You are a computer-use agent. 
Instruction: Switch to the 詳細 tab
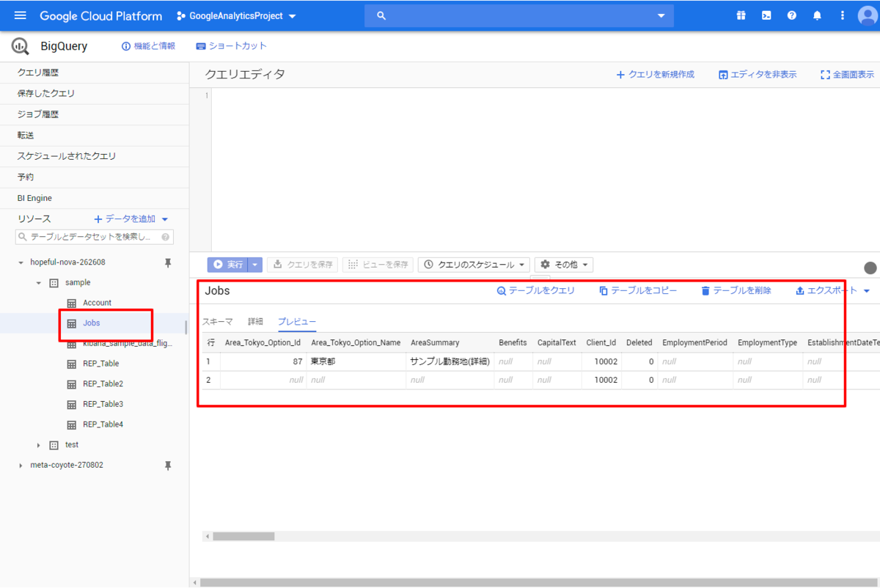[255, 321]
